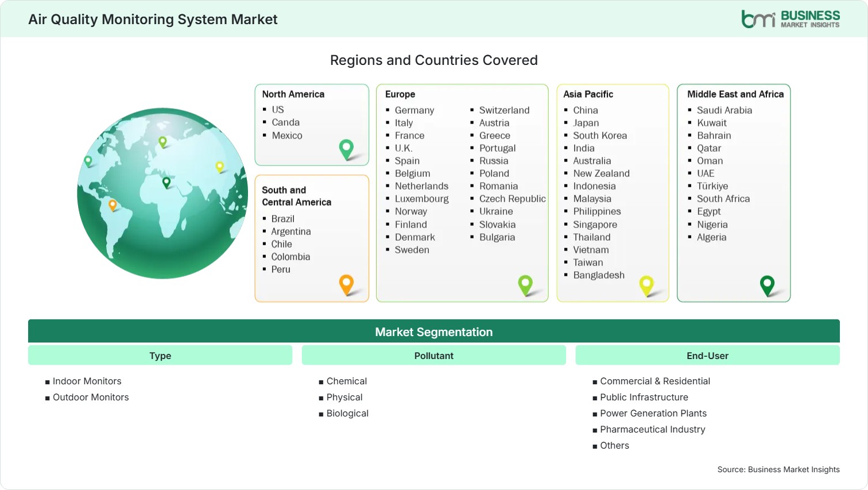Click the Colombia entry
This screenshot has height=490, width=868.
(290, 257)
